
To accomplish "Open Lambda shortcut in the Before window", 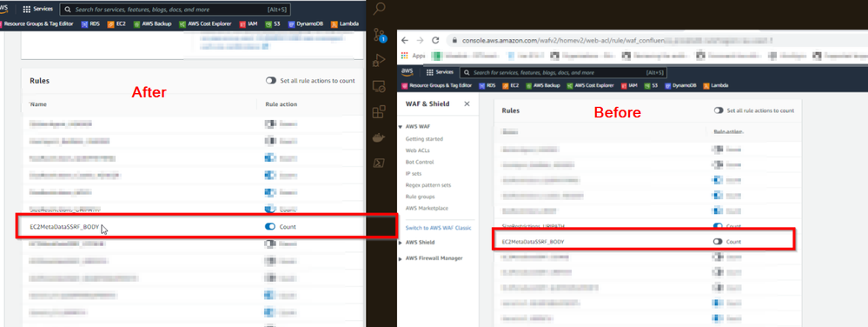I will pos(716,85).
